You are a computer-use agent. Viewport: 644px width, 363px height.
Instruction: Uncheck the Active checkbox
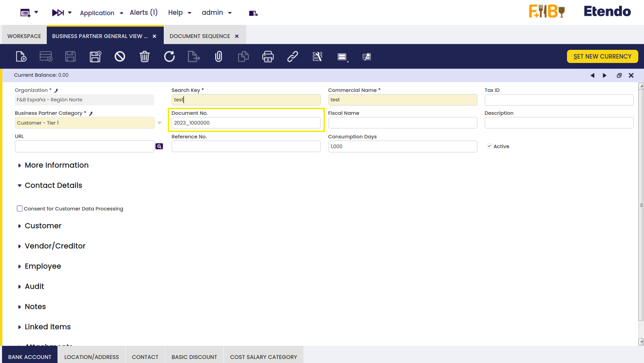[489, 146]
